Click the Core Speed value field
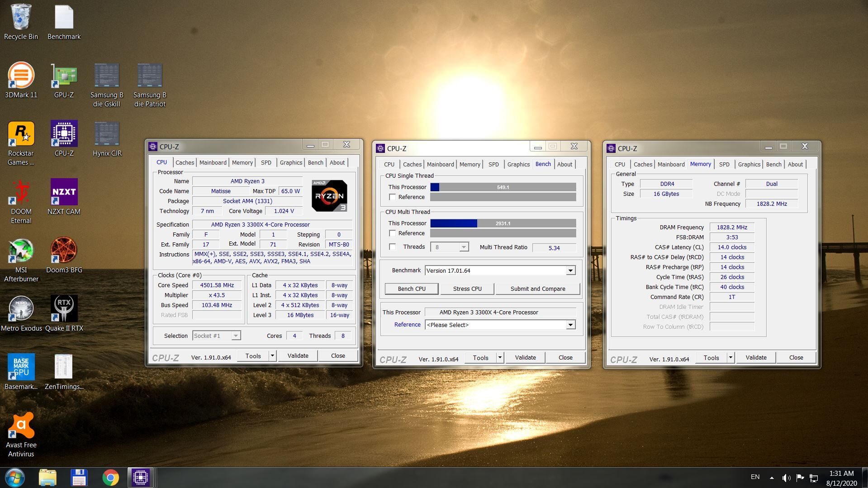This screenshot has height=488, width=868. (217, 285)
